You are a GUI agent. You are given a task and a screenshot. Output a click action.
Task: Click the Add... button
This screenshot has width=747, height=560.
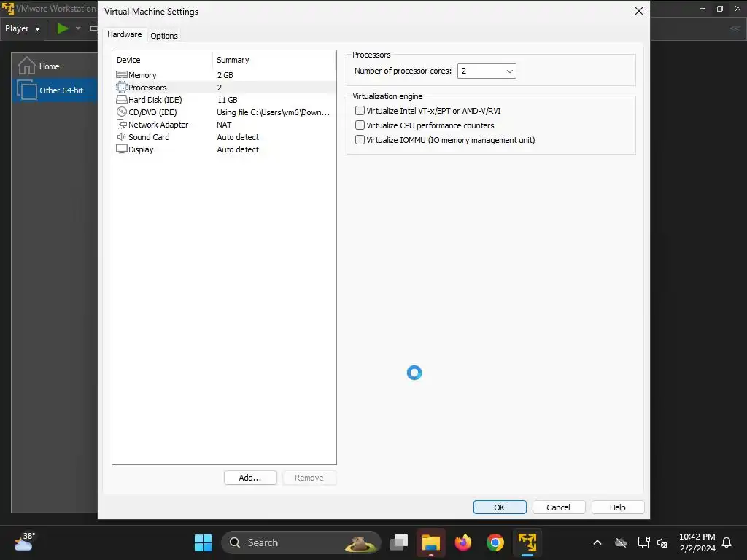click(x=250, y=478)
